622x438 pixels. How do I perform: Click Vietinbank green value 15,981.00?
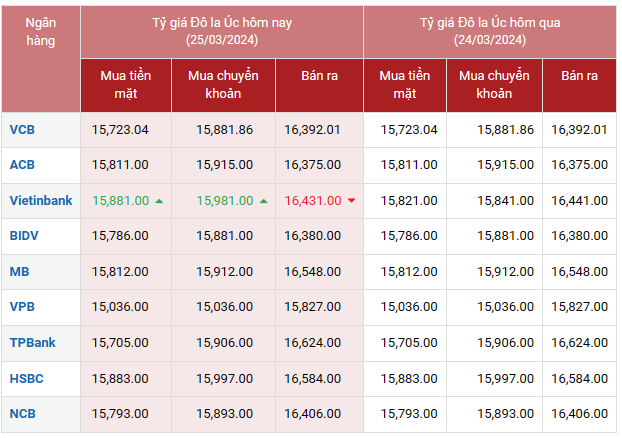(x=225, y=201)
